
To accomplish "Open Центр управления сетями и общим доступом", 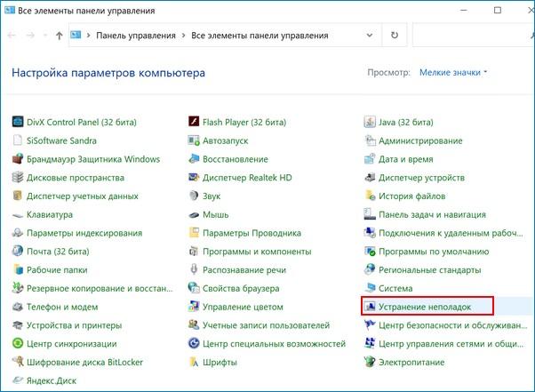I will [451, 343].
